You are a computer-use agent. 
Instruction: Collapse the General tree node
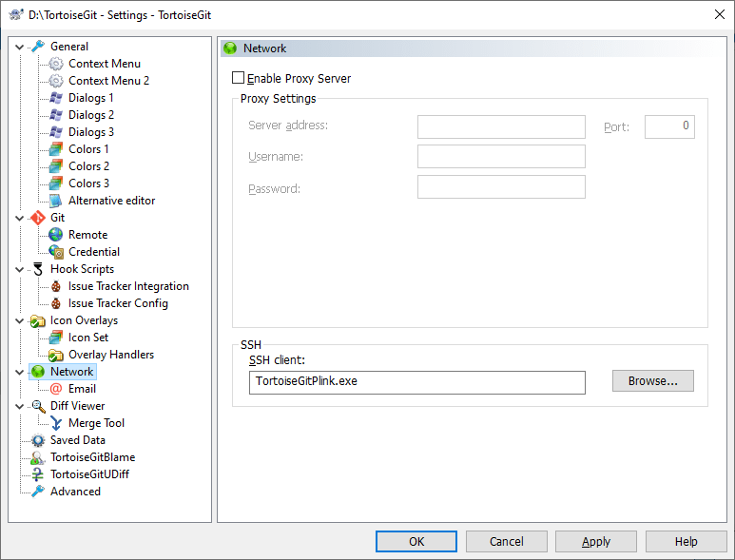[x=20, y=47]
